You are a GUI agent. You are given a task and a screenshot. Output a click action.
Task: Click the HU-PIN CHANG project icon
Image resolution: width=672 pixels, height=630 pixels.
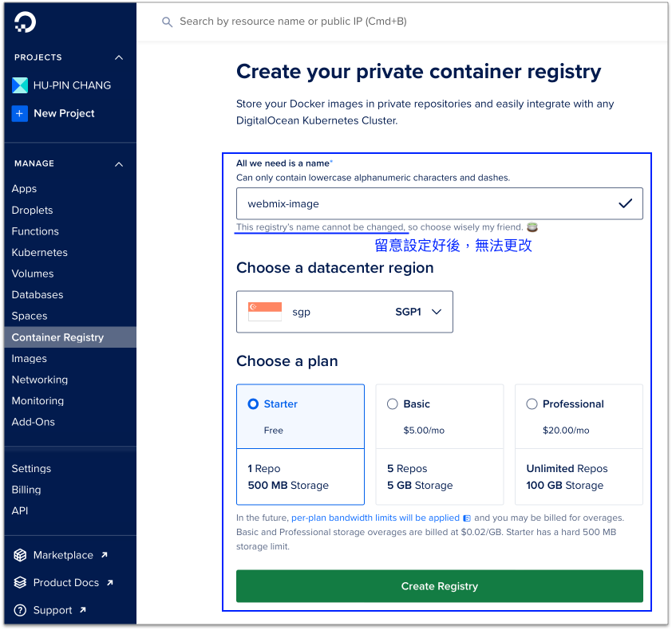pos(20,85)
